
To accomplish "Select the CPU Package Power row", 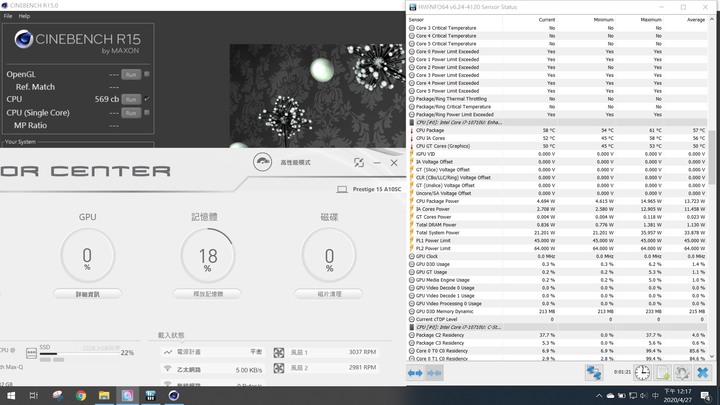I will coord(557,201).
